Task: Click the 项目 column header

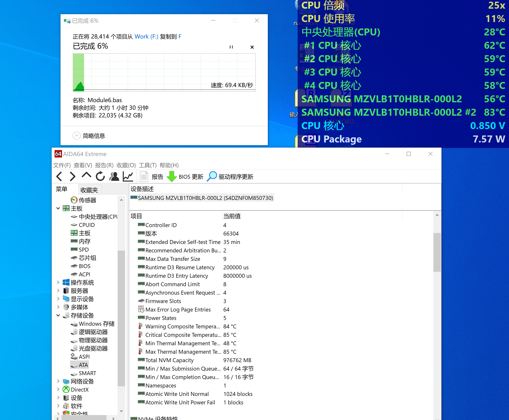Action: (x=136, y=216)
